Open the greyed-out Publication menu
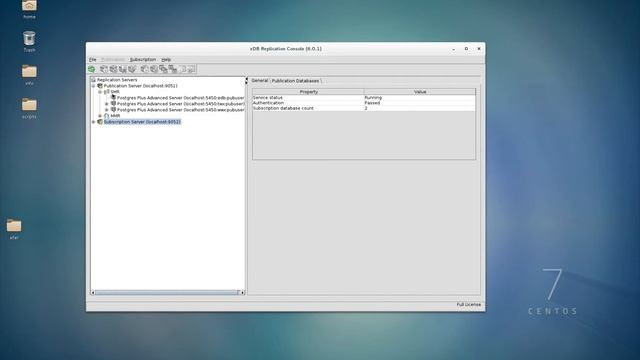 113,60
